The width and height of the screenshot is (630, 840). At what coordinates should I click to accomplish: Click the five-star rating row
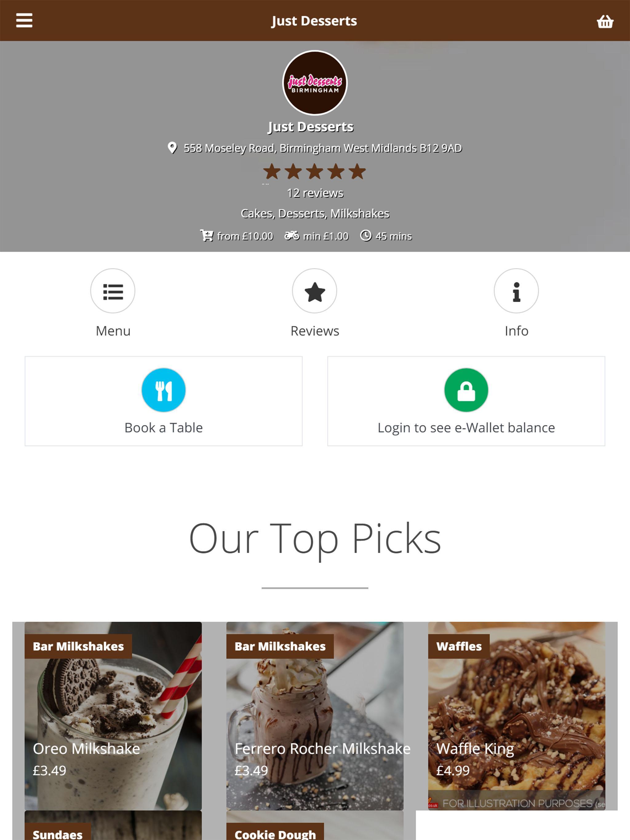pos(315,172)
